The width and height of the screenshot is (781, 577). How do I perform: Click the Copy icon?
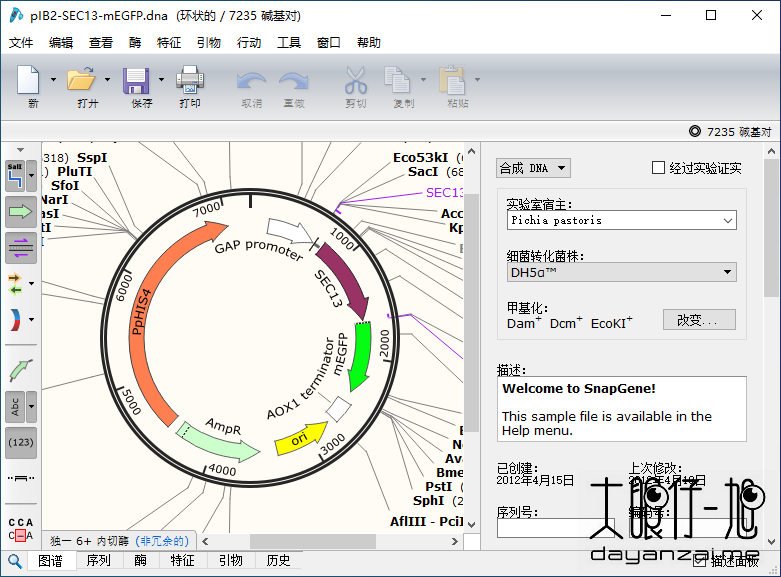pos(397,80)
